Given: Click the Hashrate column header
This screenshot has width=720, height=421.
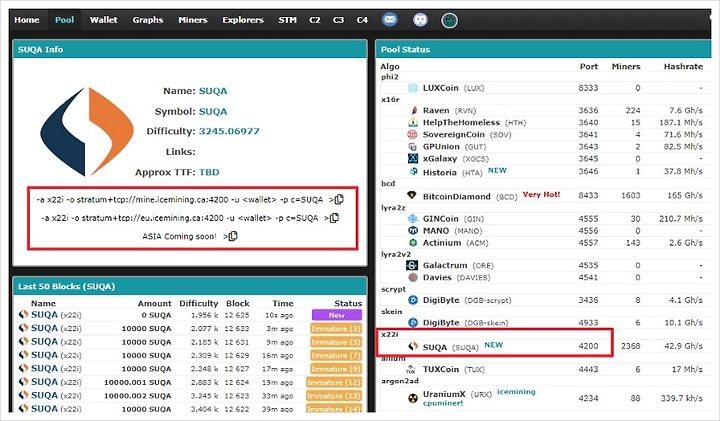Looking at the screenshot, I should pos(683,67).
